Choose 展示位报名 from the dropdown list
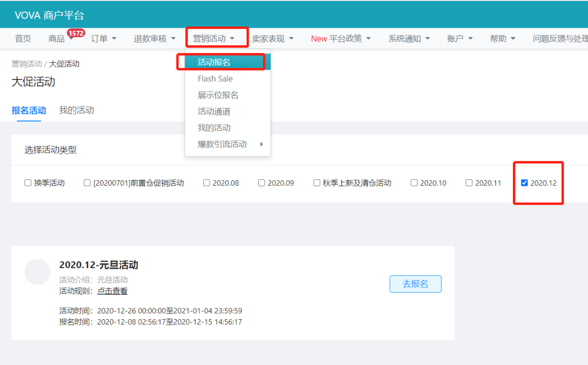Viewport: 588px width, 365px height. pos(217,95)
